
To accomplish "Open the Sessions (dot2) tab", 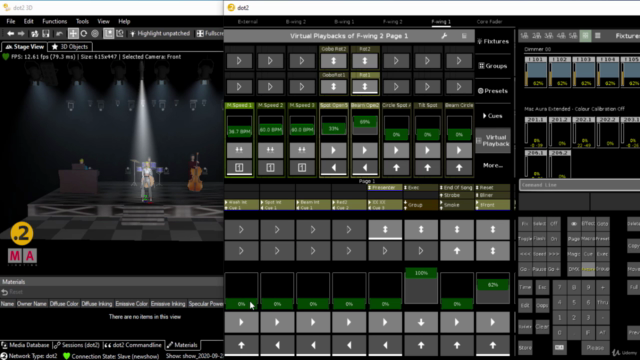I will click(x=76, y=345).
